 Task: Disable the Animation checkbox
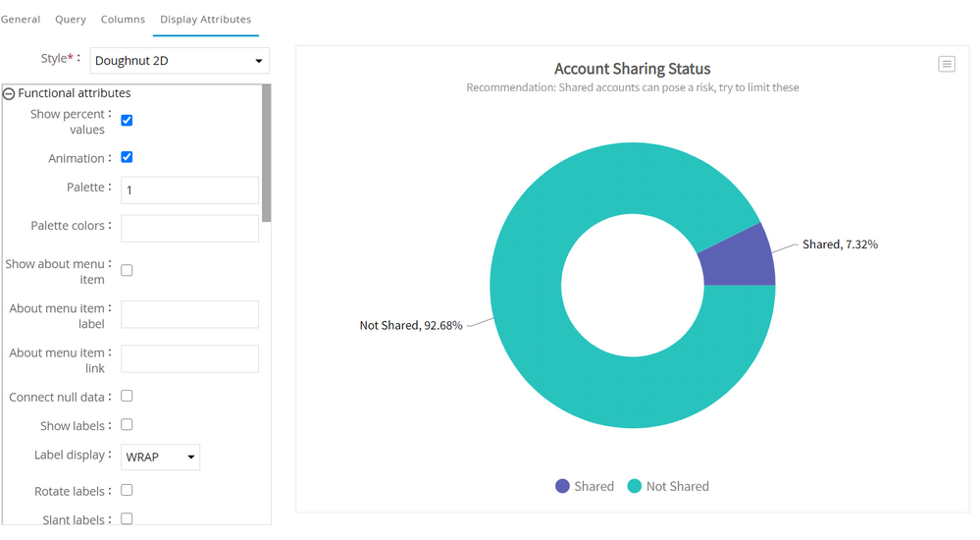click(x=127, y=157)
